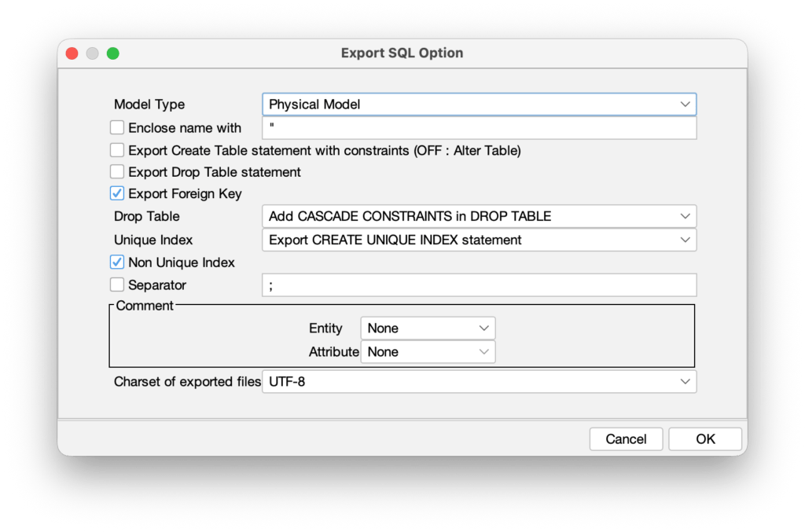Close the dialog with the red button

[72, 53]
